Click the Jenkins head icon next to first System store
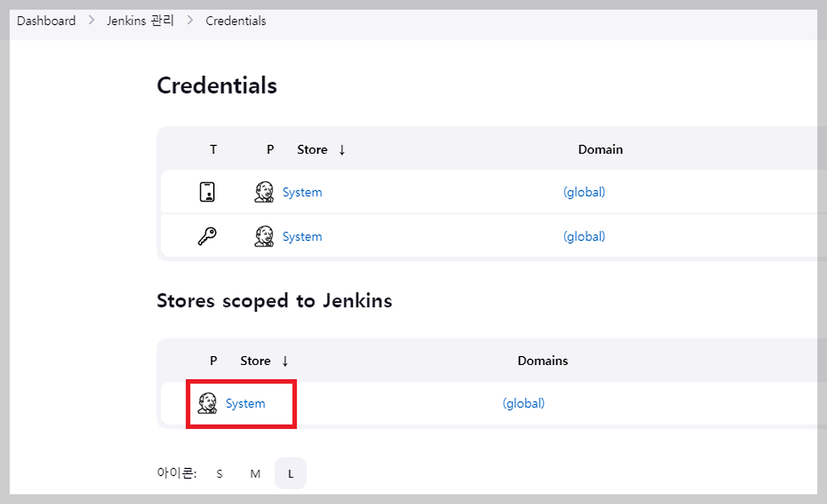This screenshot has height=504, width=827. pyautogui.click(x=264, y=191)
